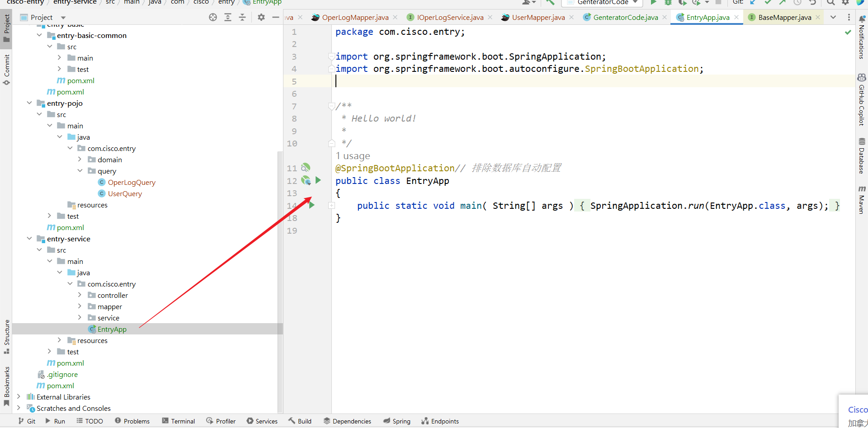868x428 pixels.
Task: Collapse the entry-service module
Action: tap(29, 238)
